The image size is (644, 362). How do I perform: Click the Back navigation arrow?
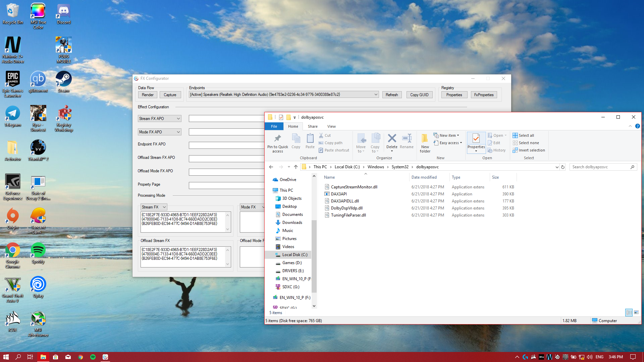click(x=271, y=167)
